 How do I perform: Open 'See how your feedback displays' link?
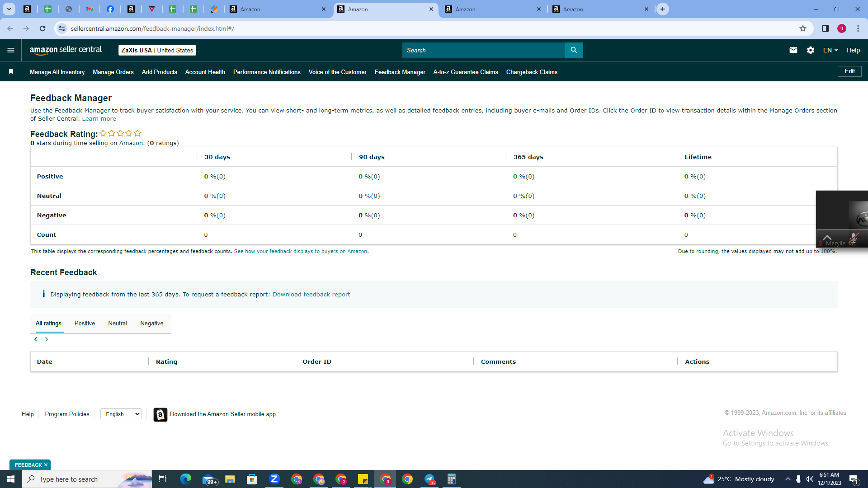[x=301, y=251]
